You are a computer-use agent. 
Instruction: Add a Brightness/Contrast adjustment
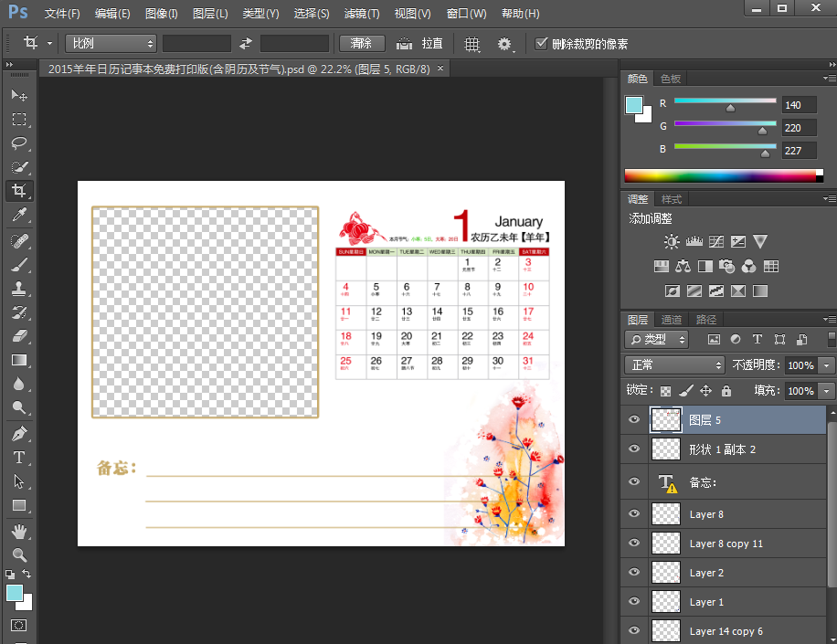click(672, 242)
